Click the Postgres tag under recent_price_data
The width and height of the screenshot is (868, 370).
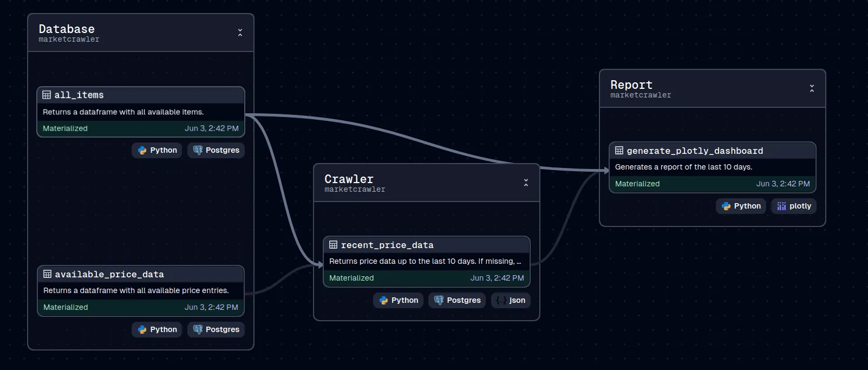tap(458, 300)
